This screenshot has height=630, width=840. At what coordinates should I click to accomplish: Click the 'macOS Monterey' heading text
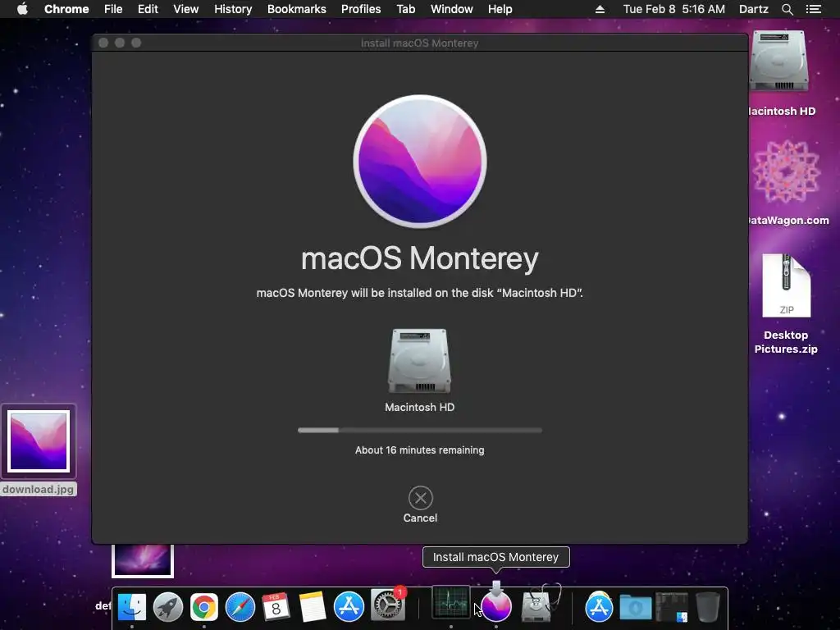click(x=420, y=258)
